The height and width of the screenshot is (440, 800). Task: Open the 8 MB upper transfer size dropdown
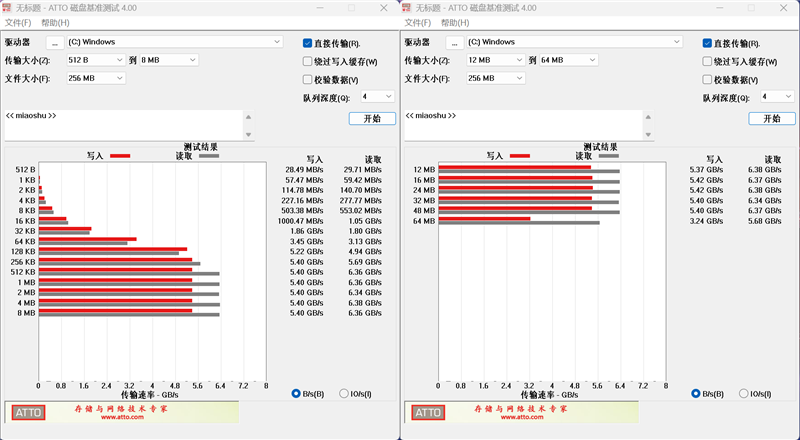(169, 60)
